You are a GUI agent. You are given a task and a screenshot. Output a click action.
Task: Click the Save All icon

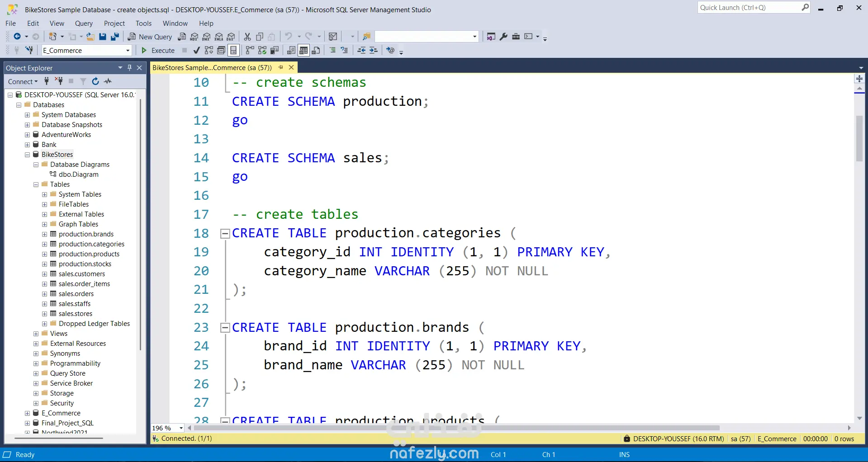pyautogui.click(x=115, y=37)
